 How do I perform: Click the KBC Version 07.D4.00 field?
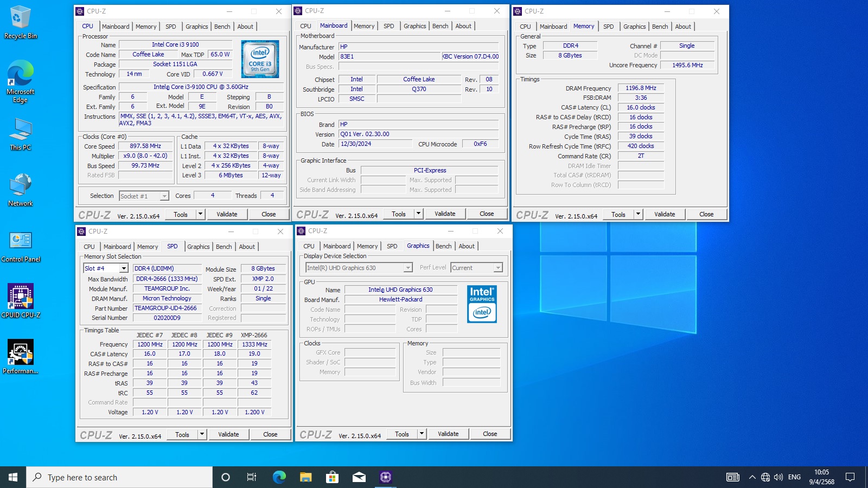click(470, 56)
